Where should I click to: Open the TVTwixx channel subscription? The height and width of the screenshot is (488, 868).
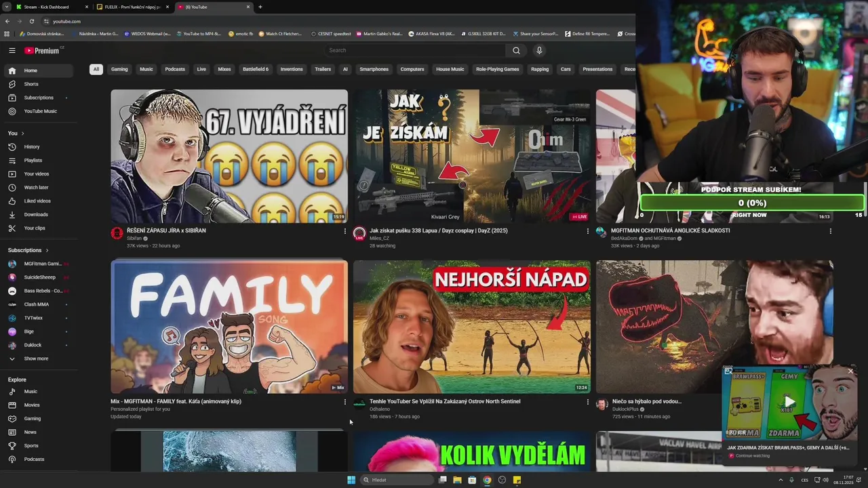[38, 318]
